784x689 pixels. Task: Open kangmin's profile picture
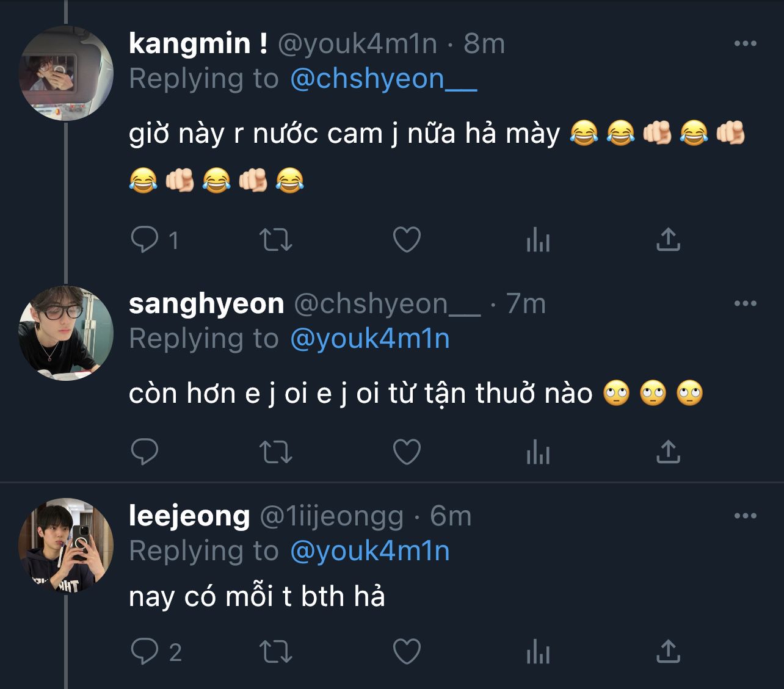pos(66,73)
